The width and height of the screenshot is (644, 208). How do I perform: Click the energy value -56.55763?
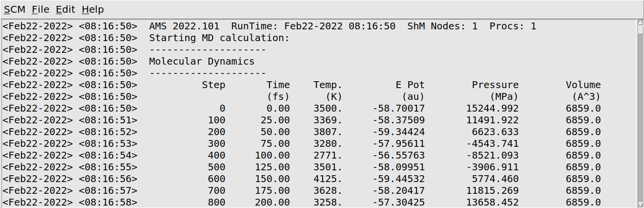398,156
